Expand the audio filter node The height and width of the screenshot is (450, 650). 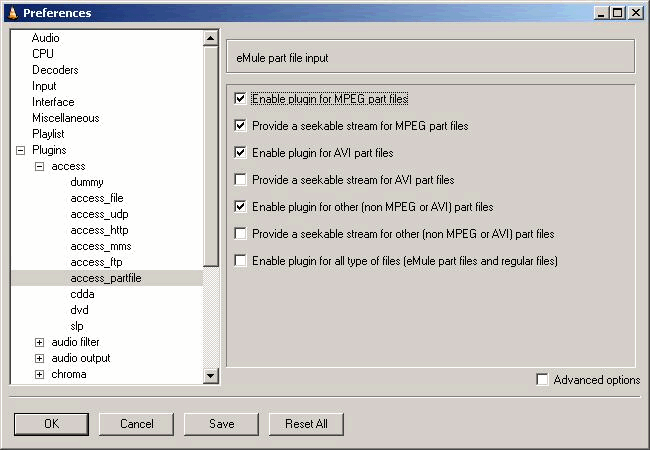tap(39, 342)
